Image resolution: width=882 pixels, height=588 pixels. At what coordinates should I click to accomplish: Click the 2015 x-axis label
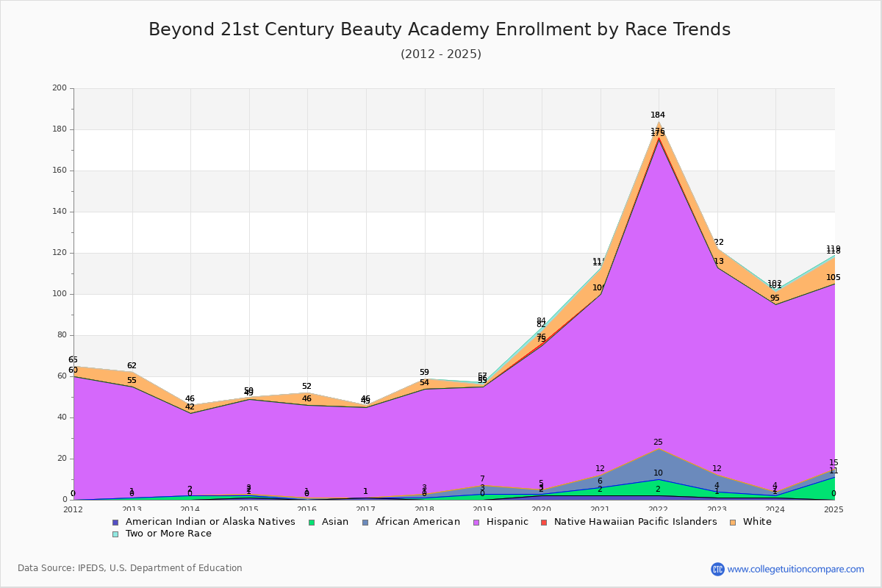[x=249, y=509]
